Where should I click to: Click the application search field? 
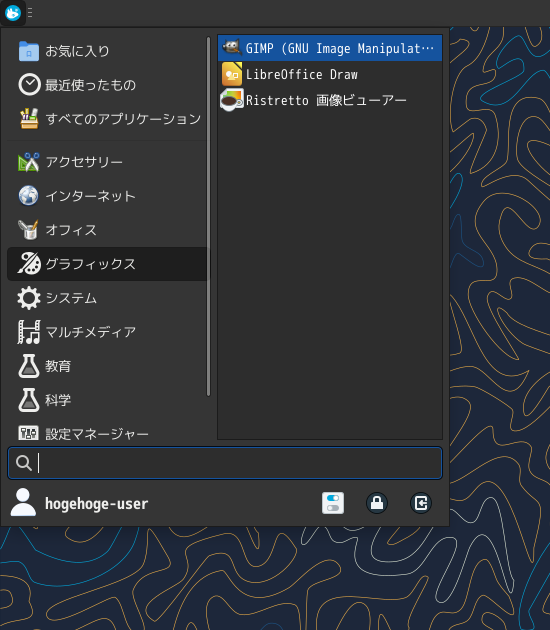tap(225, 463)
